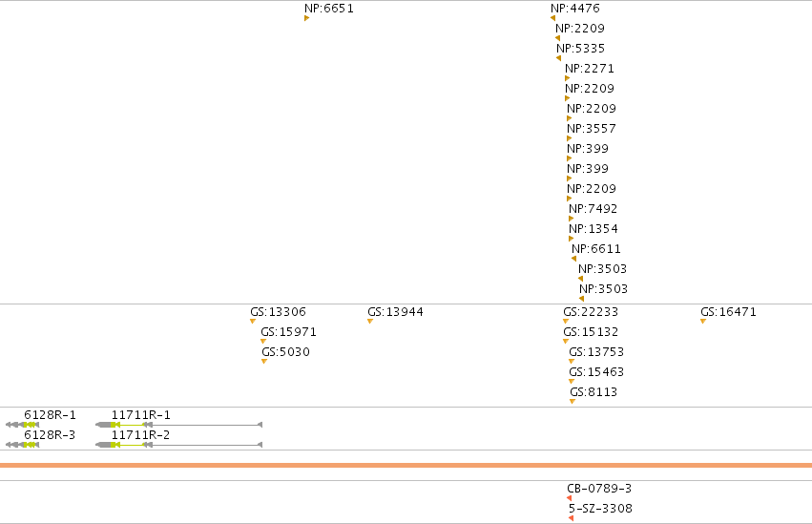Choose the NP:7492 feature
812x524 pixels.
point(593,209)
